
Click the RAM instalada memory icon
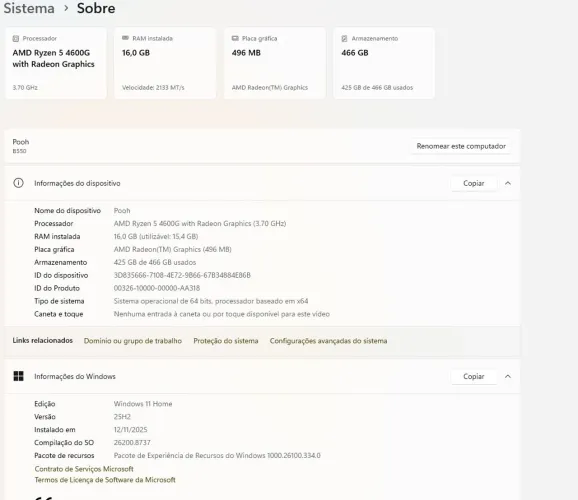[x=125, y=38]
